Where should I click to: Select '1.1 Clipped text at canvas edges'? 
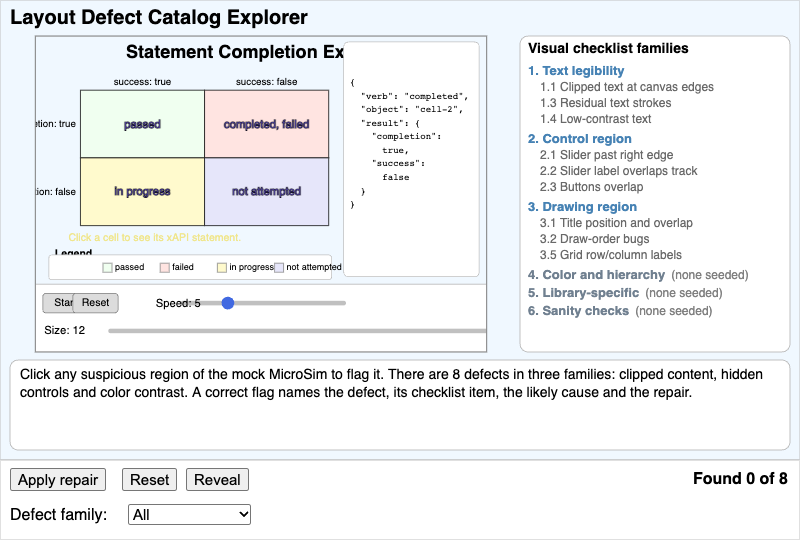pyautogui.click(x=627, y=87)
